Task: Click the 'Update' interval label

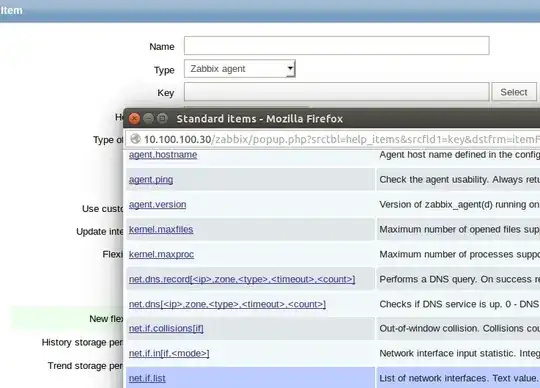Action: tap(100, 232)
